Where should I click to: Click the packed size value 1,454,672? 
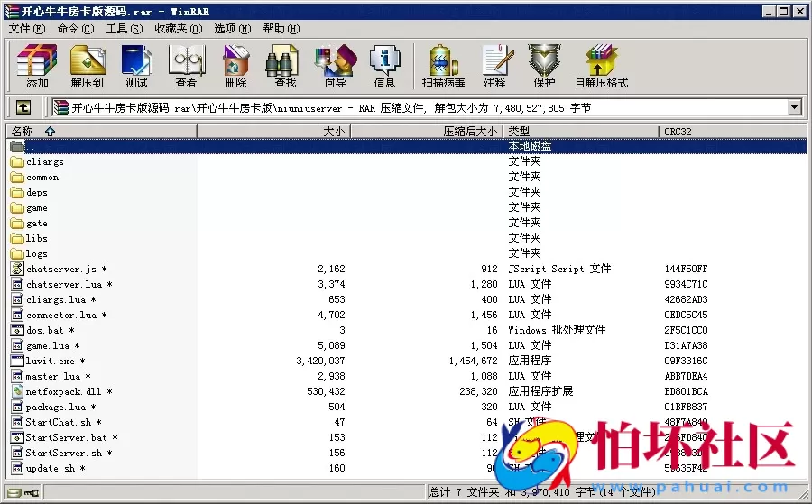click(474, 361)
